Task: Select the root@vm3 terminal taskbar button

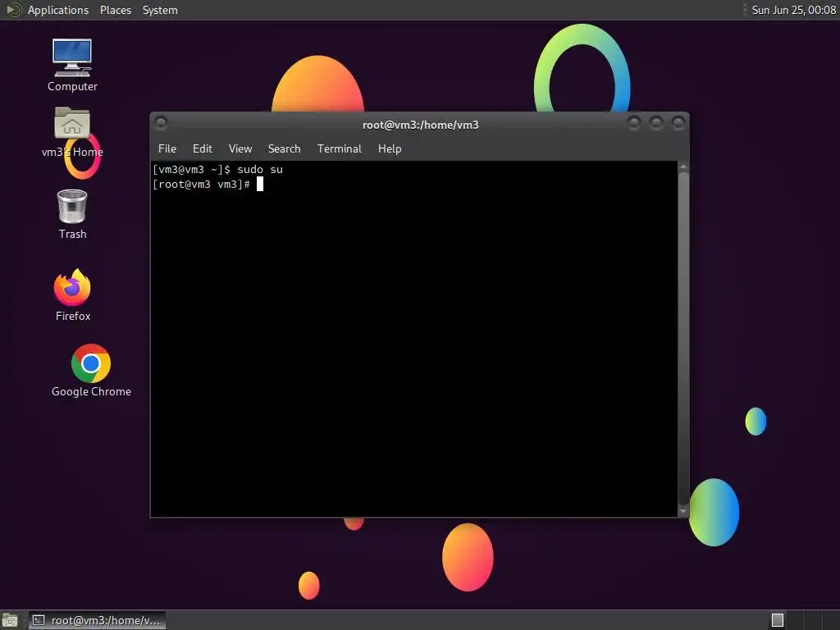Action: [97, 620]
